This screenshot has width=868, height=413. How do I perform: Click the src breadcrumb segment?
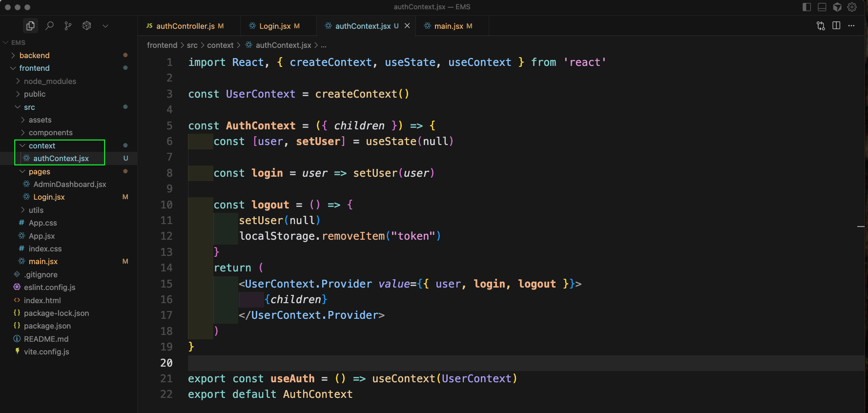click(x=192, y=45)
